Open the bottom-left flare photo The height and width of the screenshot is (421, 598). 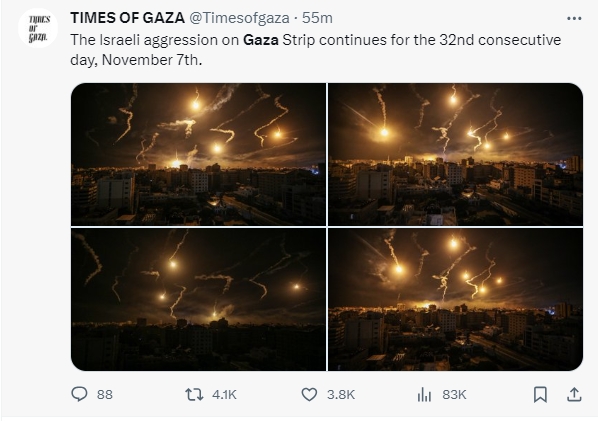point(198,299)
